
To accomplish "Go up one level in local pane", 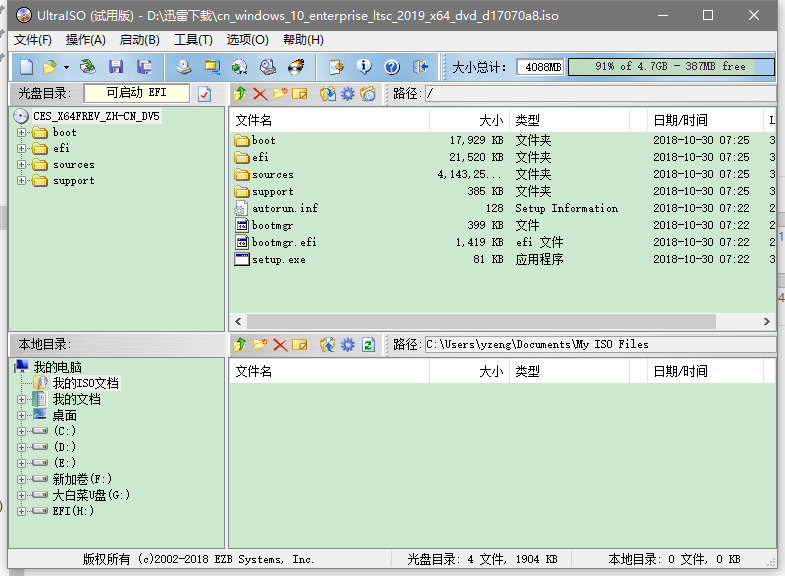I will click(240, 344).
